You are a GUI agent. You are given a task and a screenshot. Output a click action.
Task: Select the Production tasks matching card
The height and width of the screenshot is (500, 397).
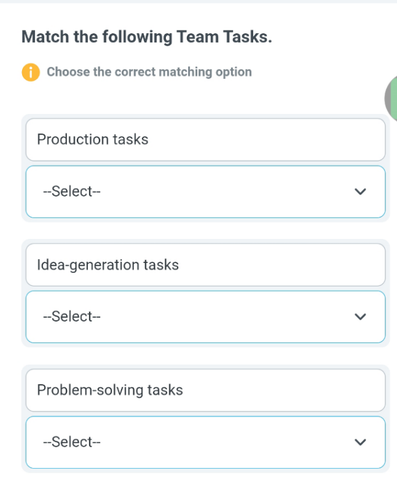[206, 168]
